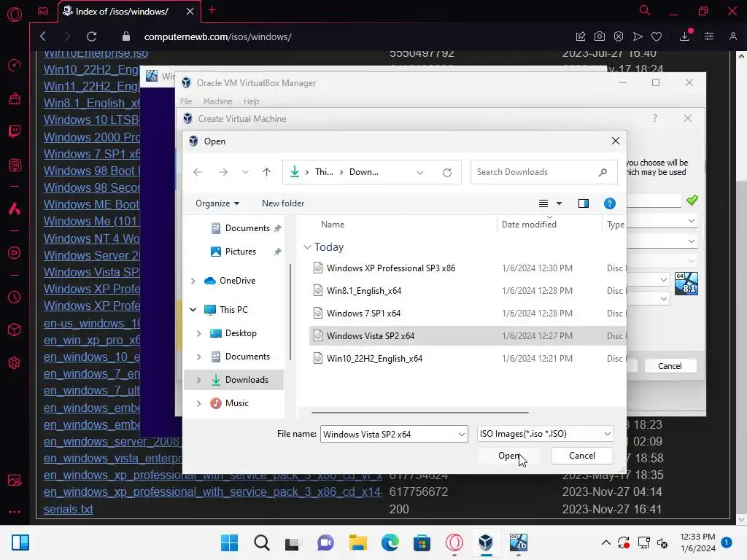Viewport: 747px width, 560px height.
Task: Open Microsoft Store from taskbar
Action: click(x=422, y=542)
